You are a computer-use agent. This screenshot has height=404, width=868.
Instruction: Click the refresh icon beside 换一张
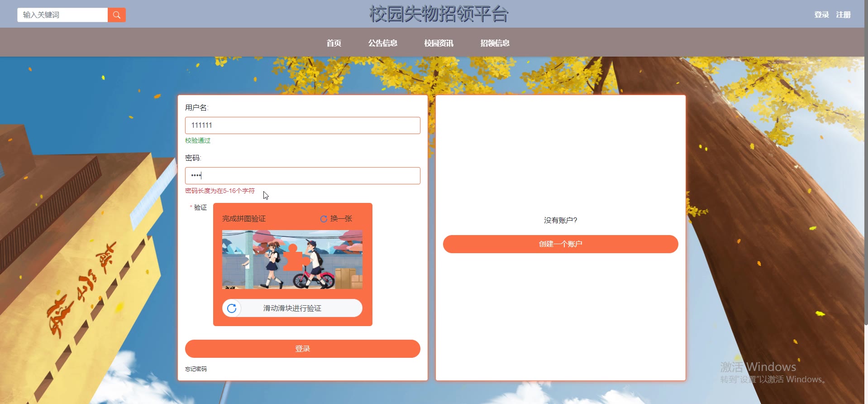click(324, 219)
